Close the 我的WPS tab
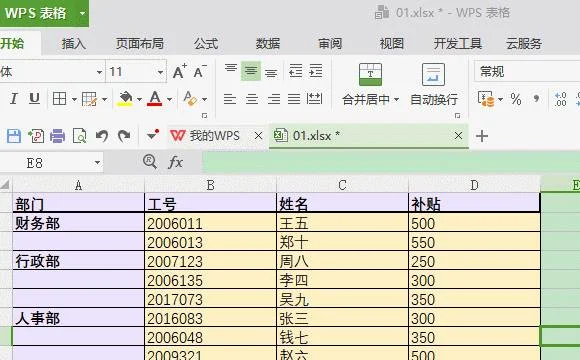This screenshot has height=360, width=580. click(x=259, y=136)
